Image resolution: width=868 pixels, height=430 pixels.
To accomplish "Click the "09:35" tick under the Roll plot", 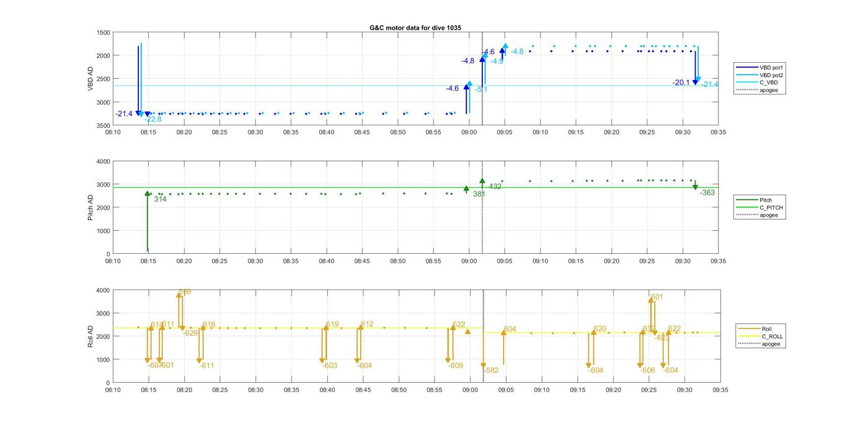I will point(720,390).
